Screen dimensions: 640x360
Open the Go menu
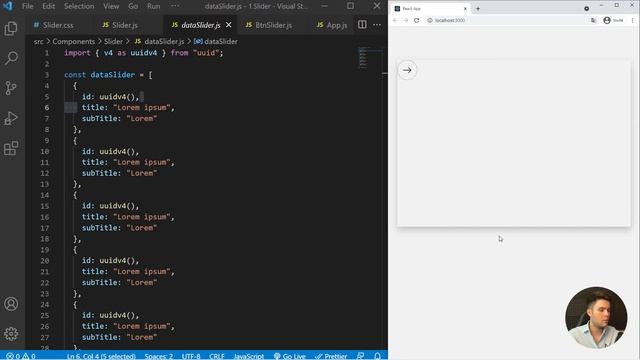click(x=133, y=6)
